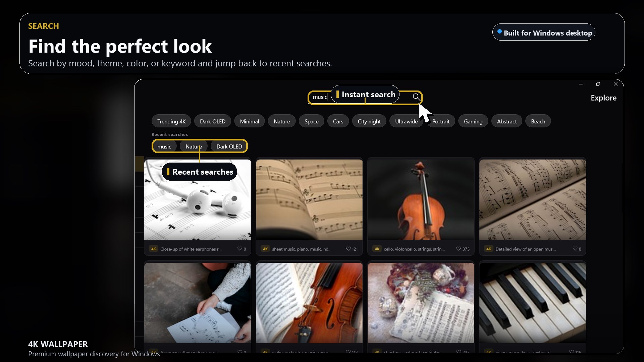Open the woman holding sheet music thumbnail

coord(198,303)
